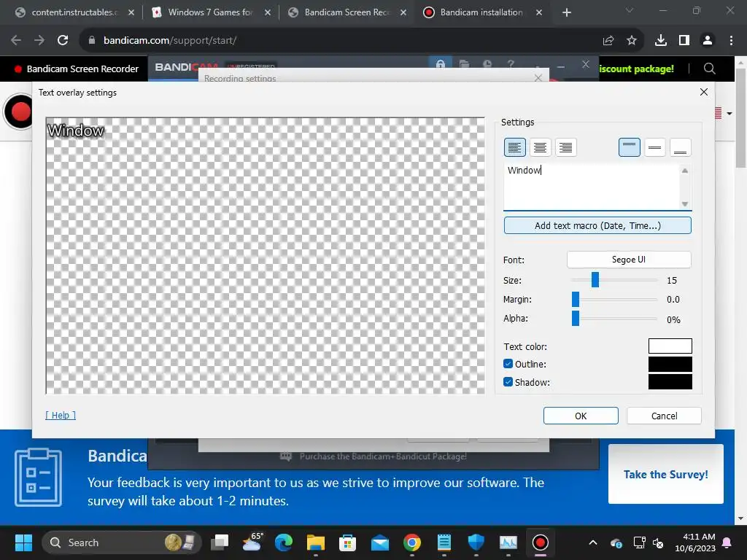The image size is (747, 560).
Task: Click the Margin slider handle
Action: 576,299
